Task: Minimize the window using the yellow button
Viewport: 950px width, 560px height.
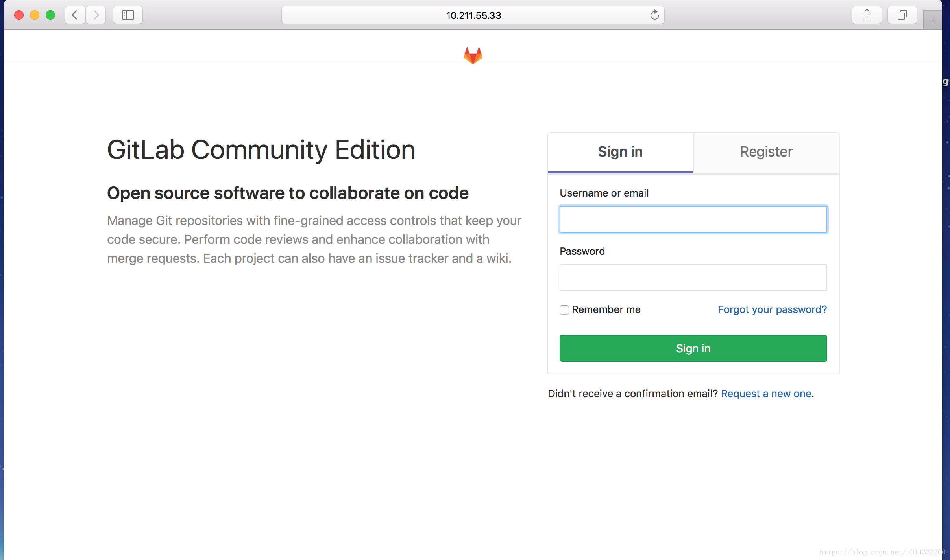Action: coord(35,15)
